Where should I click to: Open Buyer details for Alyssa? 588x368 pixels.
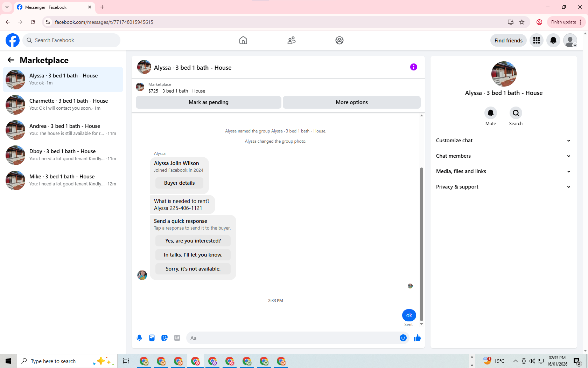[x=179, y=183]
